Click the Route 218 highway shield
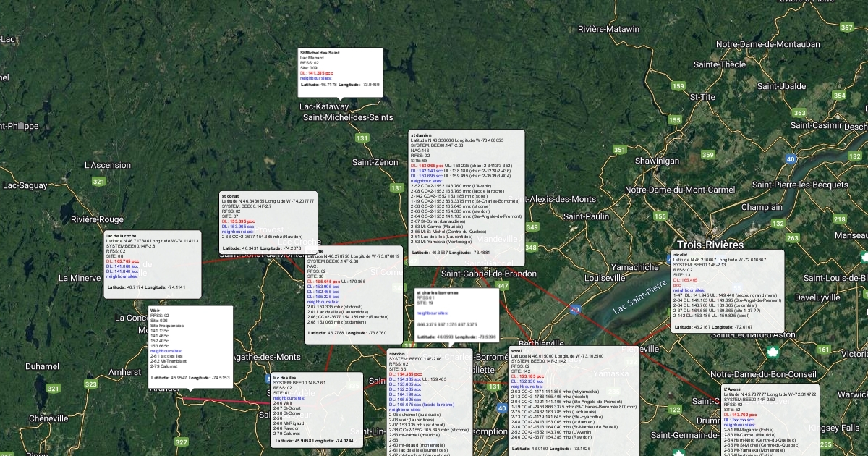The image size is (868, 456). pyautogui.click(x=839, y=219)
